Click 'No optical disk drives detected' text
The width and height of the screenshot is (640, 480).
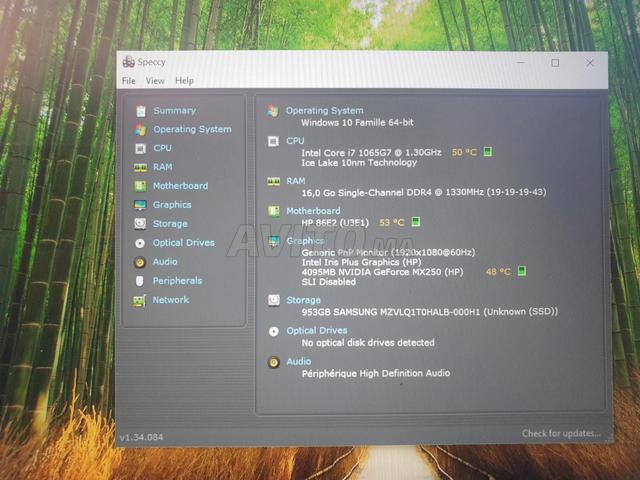point(368,343)
